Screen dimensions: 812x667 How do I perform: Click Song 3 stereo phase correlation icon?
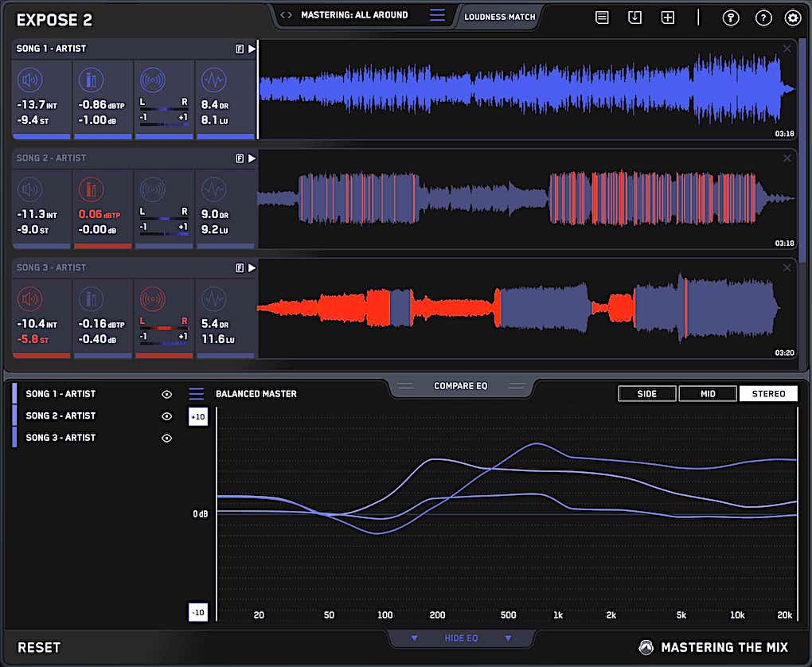pyautogui.click(x=152, y=299)
